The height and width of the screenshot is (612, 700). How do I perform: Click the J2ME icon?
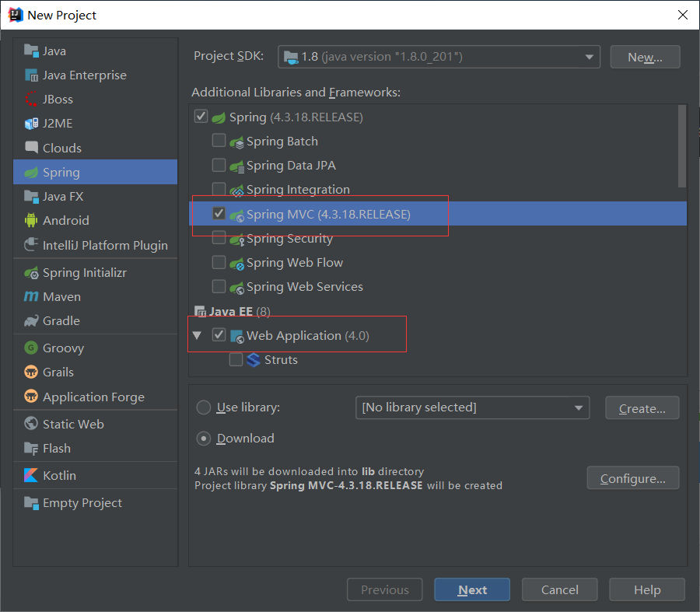(31, 123)
